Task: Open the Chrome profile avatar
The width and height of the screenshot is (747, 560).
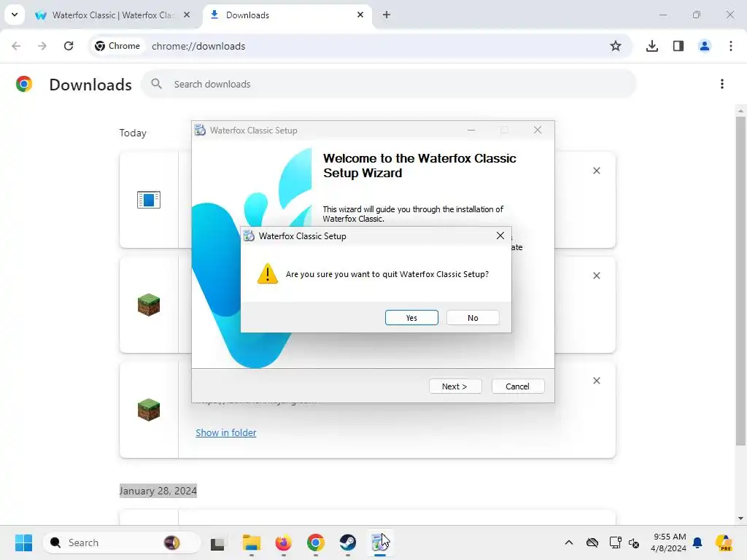Action: (705, 46)
